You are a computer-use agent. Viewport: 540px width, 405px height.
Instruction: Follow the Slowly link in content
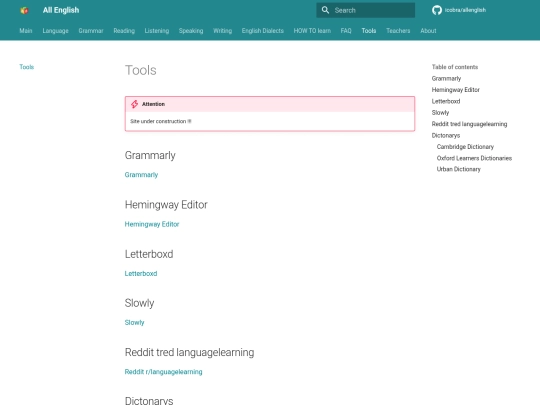(134, 323)
